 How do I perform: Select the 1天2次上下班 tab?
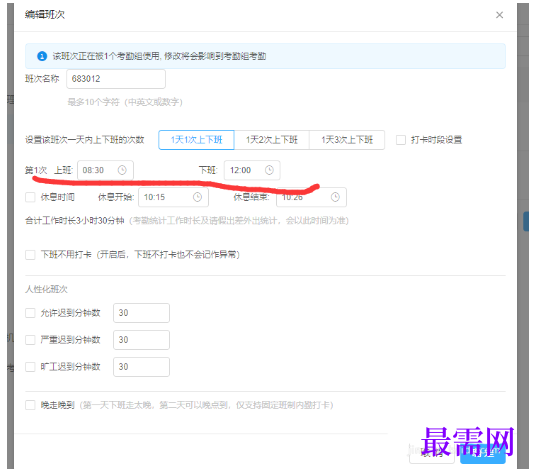point(272,140)
